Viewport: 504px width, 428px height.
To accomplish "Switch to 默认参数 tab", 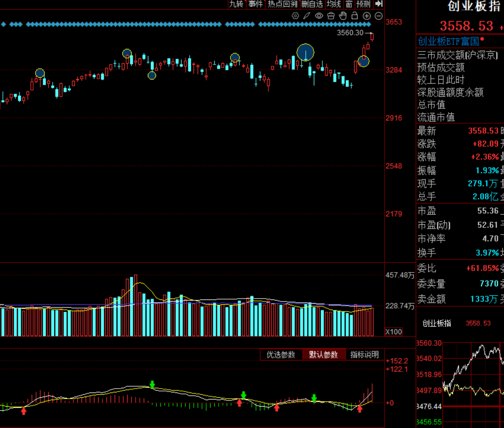I will (324, 355).
